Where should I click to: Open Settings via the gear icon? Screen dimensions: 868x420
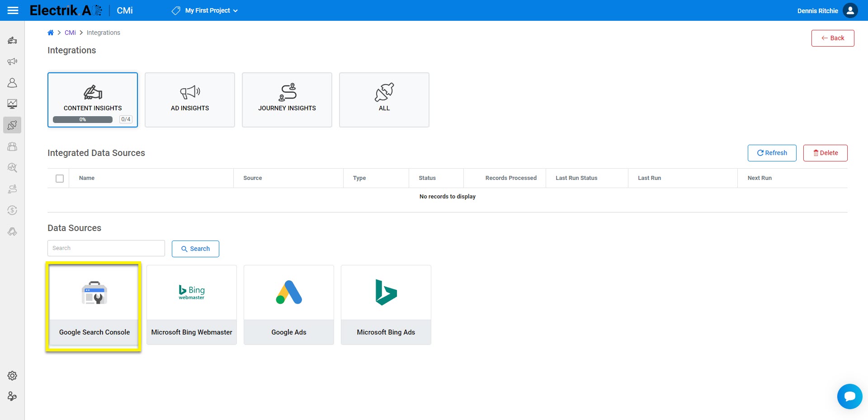[12, 375]
